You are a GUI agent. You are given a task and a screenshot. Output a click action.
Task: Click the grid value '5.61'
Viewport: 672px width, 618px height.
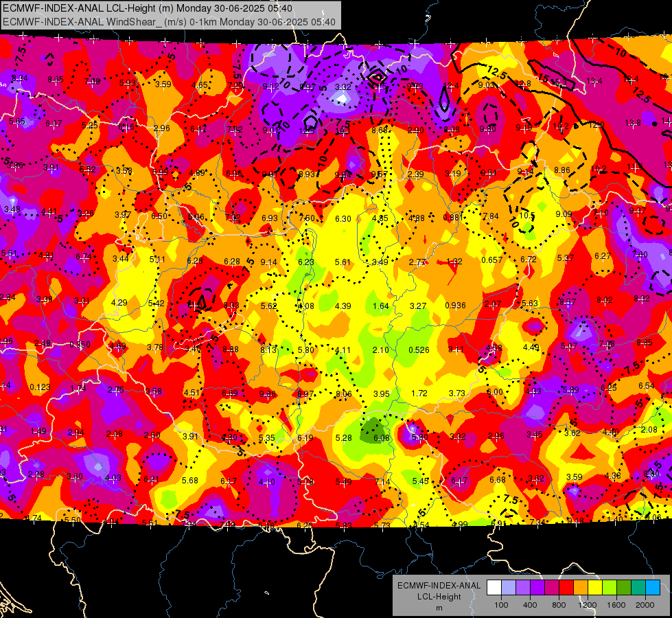click(343, 262)
